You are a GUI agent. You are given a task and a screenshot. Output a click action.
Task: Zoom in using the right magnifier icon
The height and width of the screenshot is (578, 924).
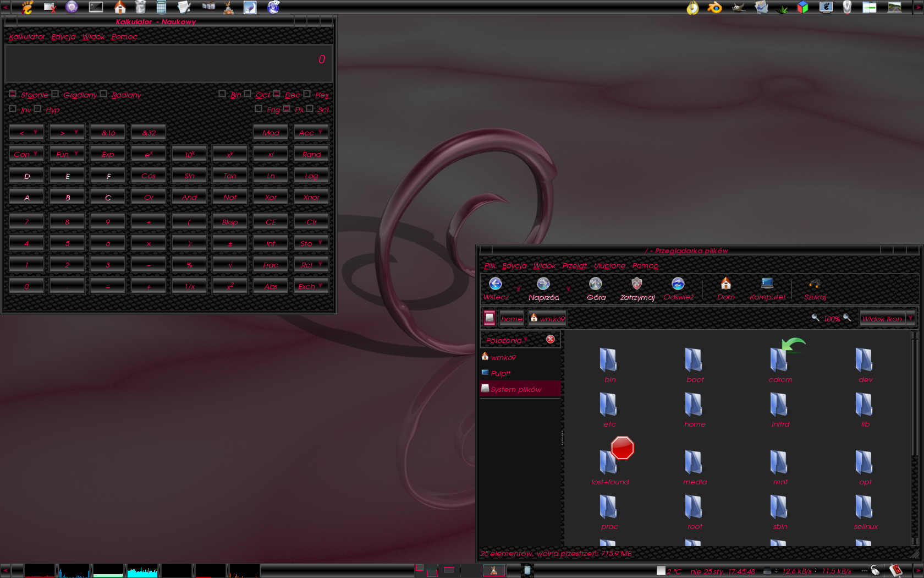(x=847, y=318)
